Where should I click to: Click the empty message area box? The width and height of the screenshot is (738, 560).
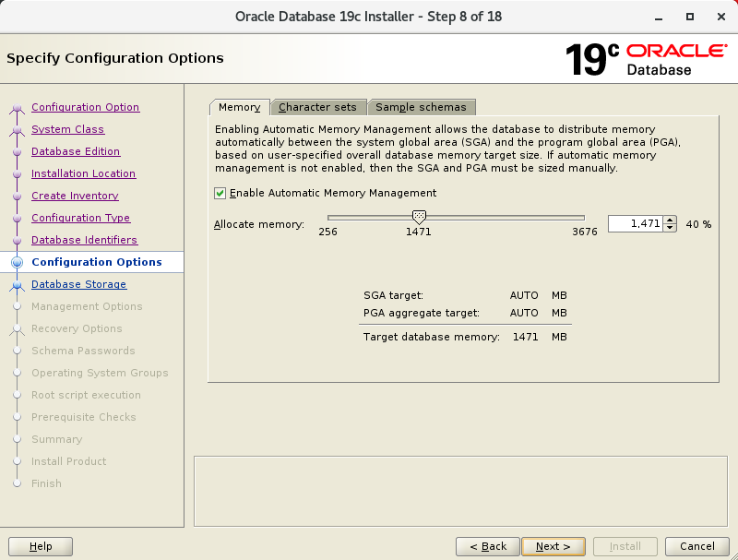[460, 492]
